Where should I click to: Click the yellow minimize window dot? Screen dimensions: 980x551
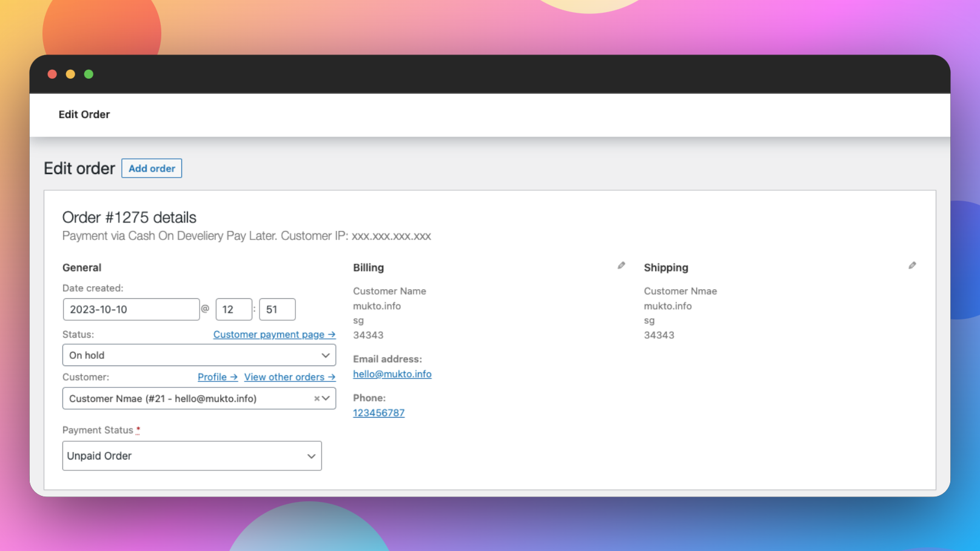[x=70, y=74]
